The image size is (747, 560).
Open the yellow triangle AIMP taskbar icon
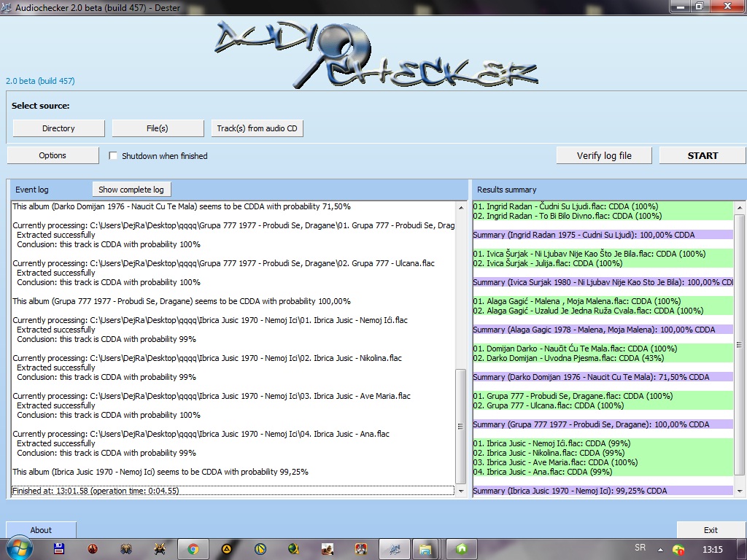click(x=227, y=549)
